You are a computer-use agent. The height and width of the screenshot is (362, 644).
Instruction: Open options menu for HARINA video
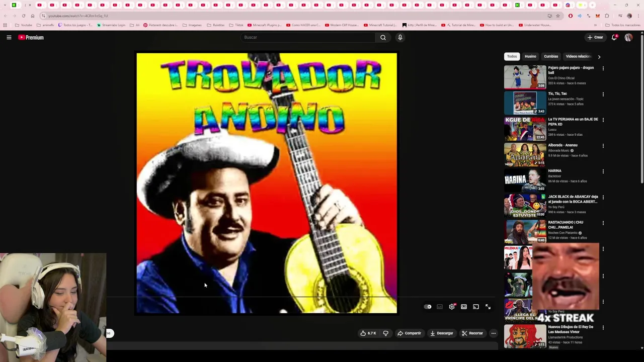[x=603, y=171]
